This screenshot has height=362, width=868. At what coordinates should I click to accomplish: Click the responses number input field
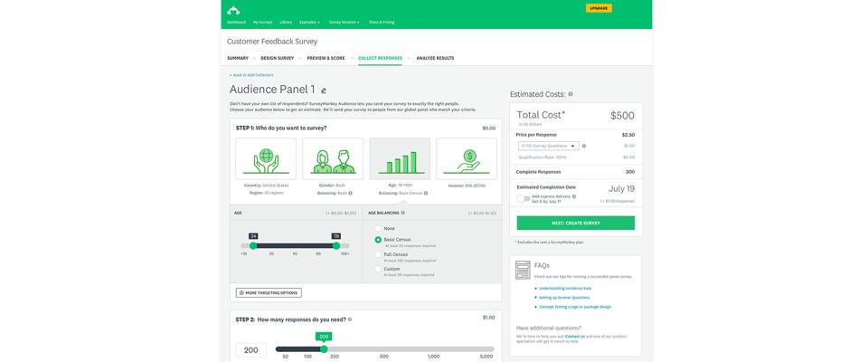coord(251,350)
